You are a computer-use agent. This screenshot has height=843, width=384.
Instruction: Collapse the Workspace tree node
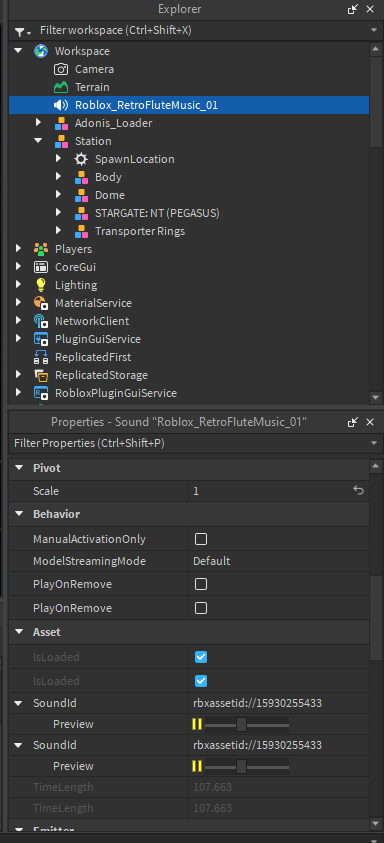[x=18, y=51]
